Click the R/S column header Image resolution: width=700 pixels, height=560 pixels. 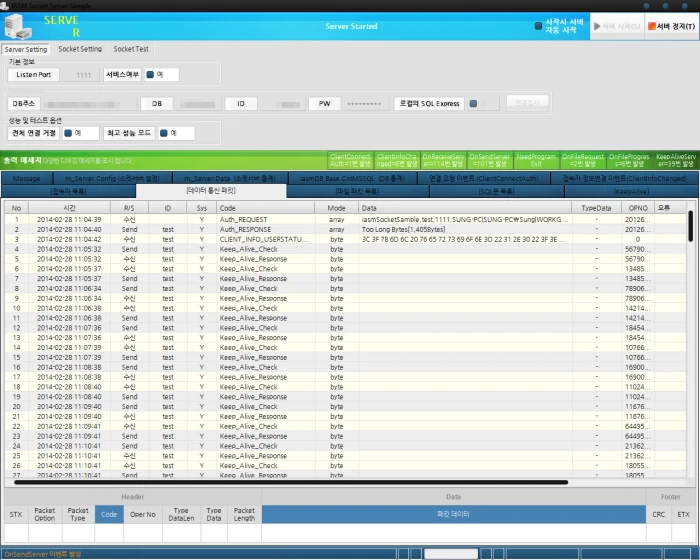pyautogui.click(x=129, y=208)
